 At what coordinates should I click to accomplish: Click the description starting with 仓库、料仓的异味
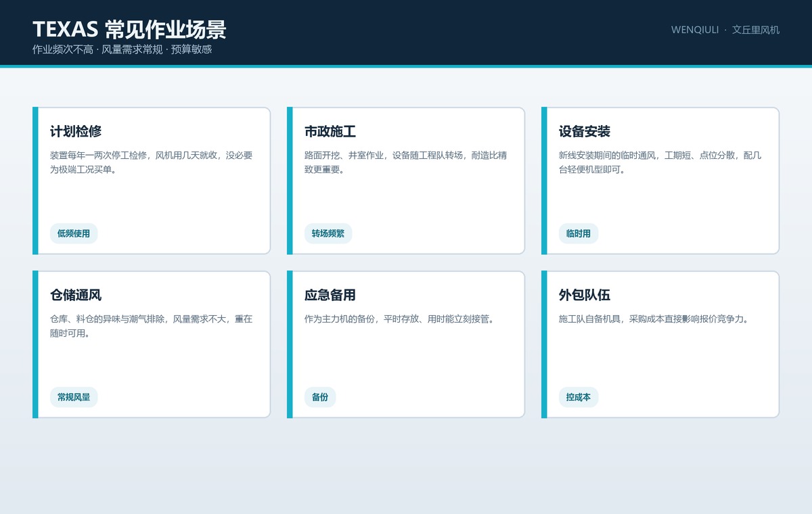152,326
